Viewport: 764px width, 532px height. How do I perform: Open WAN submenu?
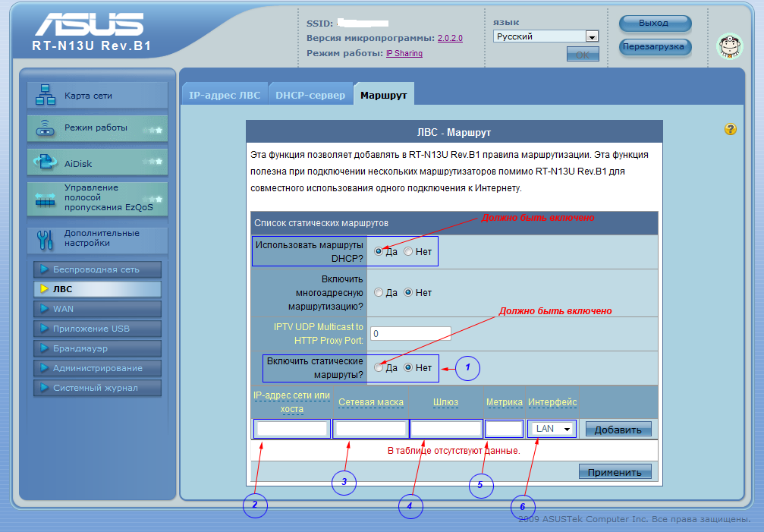pyautogui.click(x=97, y=308)
